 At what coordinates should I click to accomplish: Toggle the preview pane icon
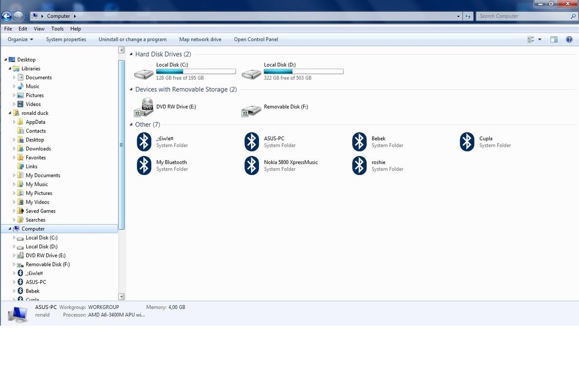(x=554, y=40)
